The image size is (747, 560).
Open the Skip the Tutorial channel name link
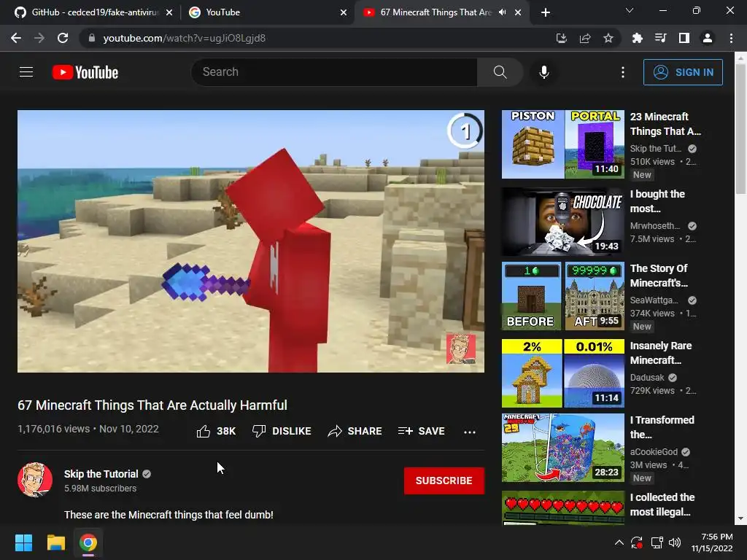pyautogui.click(x=101, y=474)
